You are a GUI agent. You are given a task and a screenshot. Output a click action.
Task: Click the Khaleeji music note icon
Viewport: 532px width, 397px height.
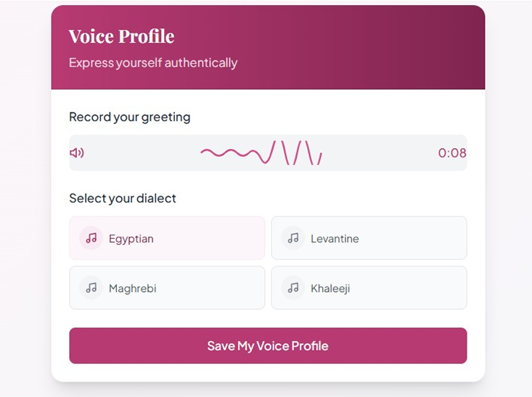click(293, 288)
